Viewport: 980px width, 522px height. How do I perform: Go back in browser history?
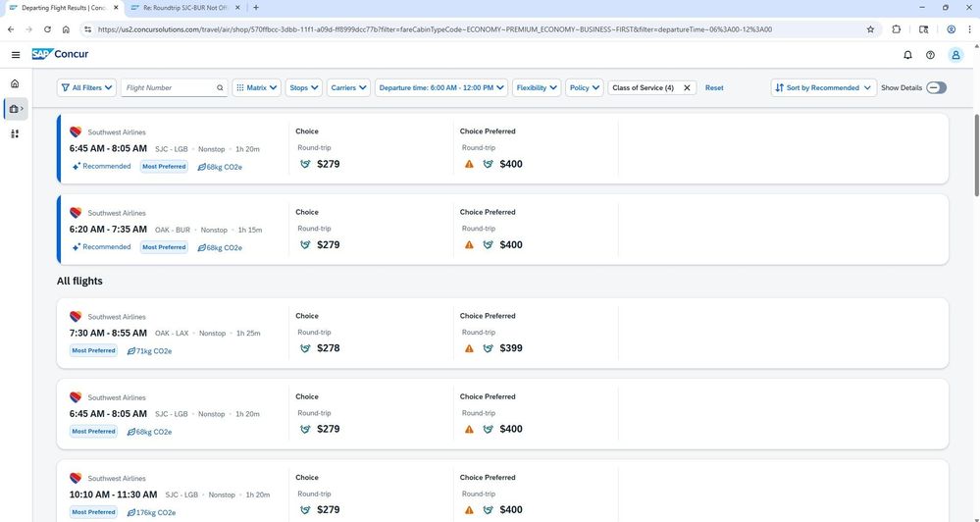11,29
